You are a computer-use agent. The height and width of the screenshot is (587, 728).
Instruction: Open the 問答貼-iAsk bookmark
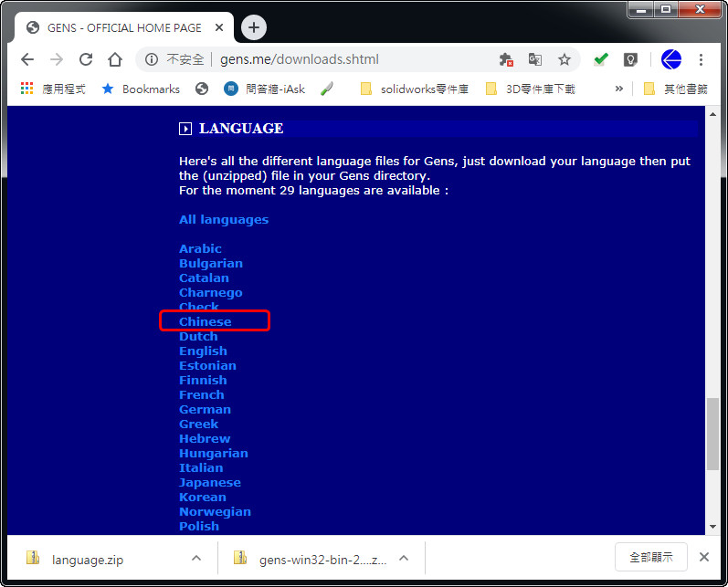click(x=264, y=89)
